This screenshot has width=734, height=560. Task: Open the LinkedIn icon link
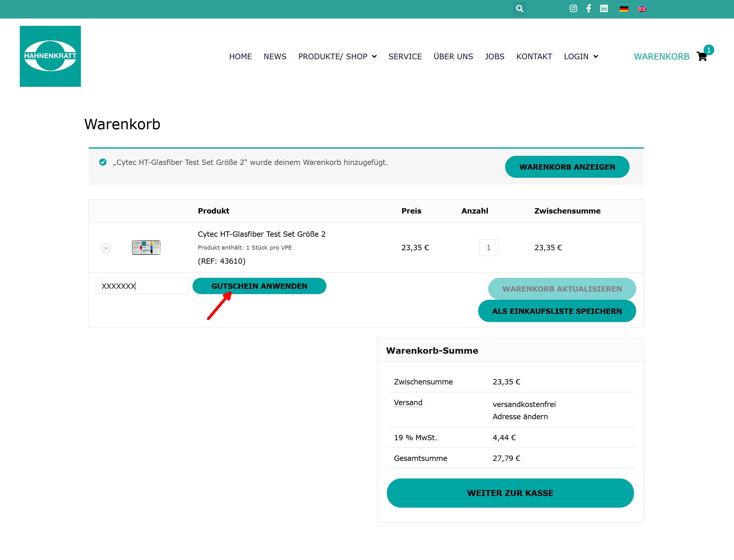coord(604,9)
